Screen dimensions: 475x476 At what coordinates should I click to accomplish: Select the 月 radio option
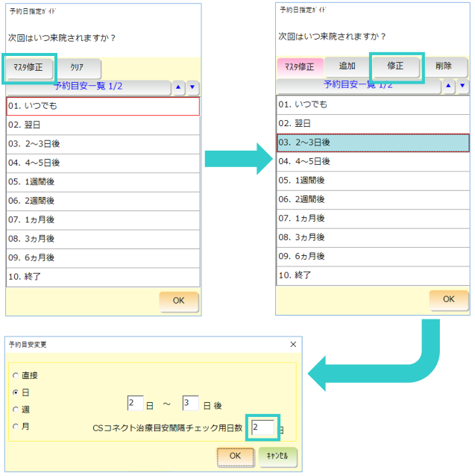[x=16, y=426]
